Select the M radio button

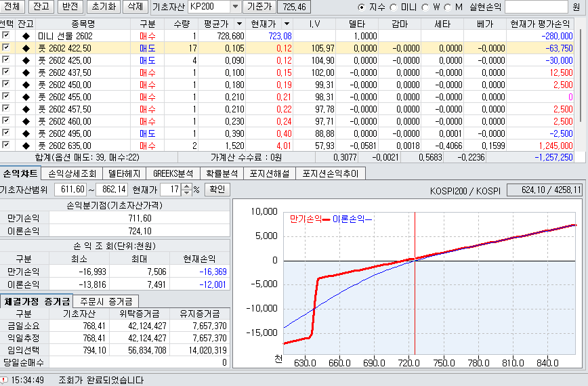click(447, 7)
